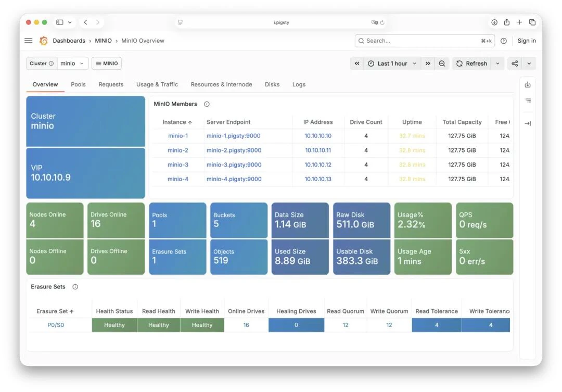Sort by the Instance column header
Viewport: 562px width, 392px height.
[177, 122]
